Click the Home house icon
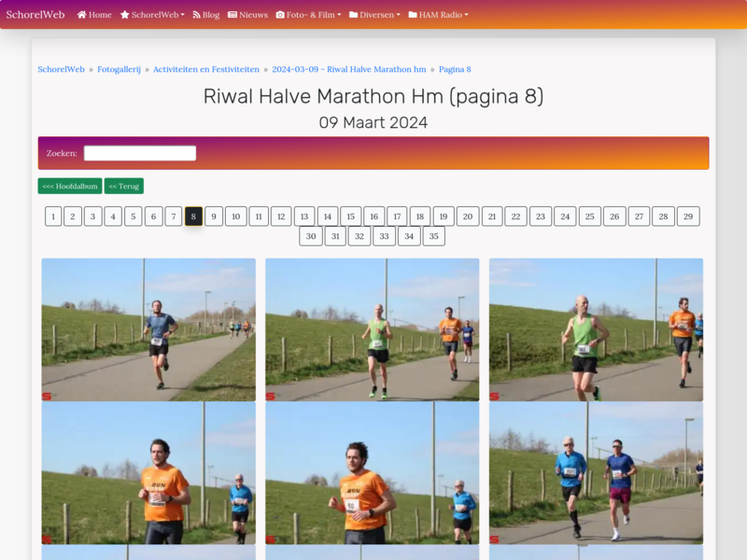Viewport: 747px width, 560px height. pyautogui.click(x=82, y=15)
